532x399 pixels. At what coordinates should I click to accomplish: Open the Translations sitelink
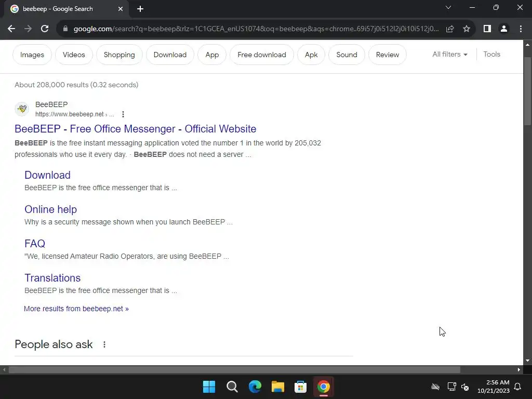[x=52, y=278]
